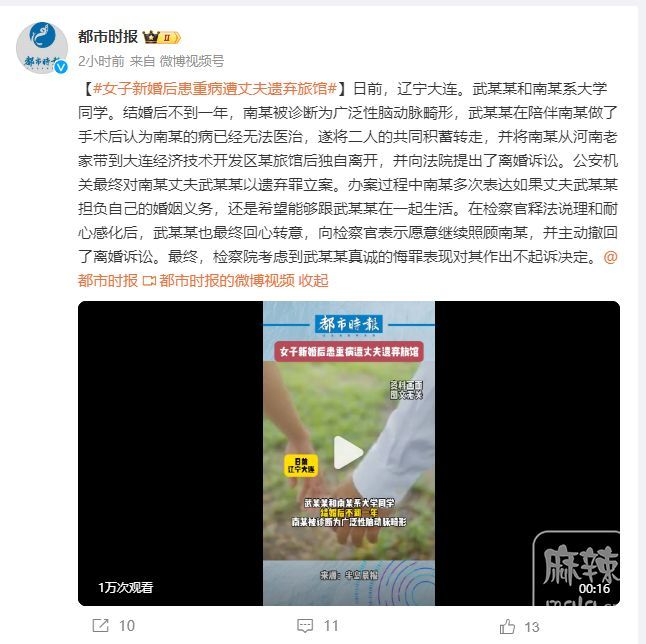Like the post with thumbs-up icon
The width and height of the screenshot is (646, 644).
[x=507, y=626]
